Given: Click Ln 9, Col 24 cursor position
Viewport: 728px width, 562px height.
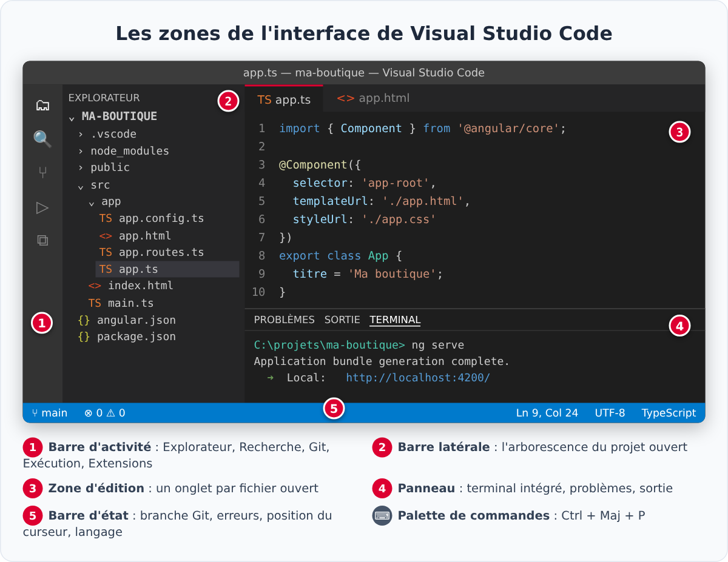Looking at the screenshot, I should pos(547,413).
